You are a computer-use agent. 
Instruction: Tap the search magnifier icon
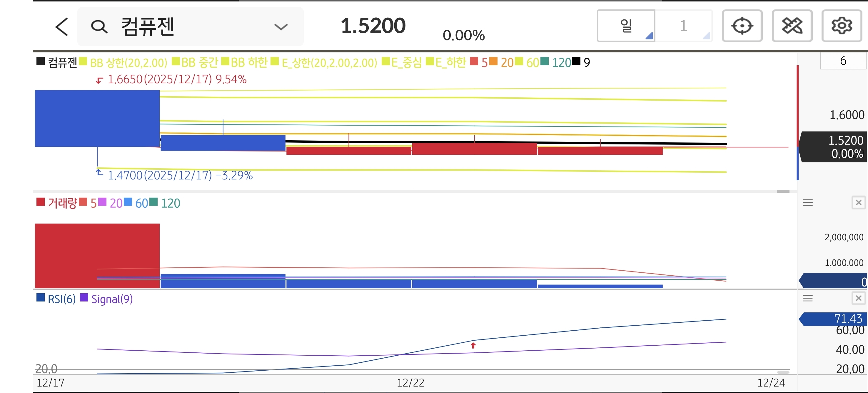click(x=99, y=27)
